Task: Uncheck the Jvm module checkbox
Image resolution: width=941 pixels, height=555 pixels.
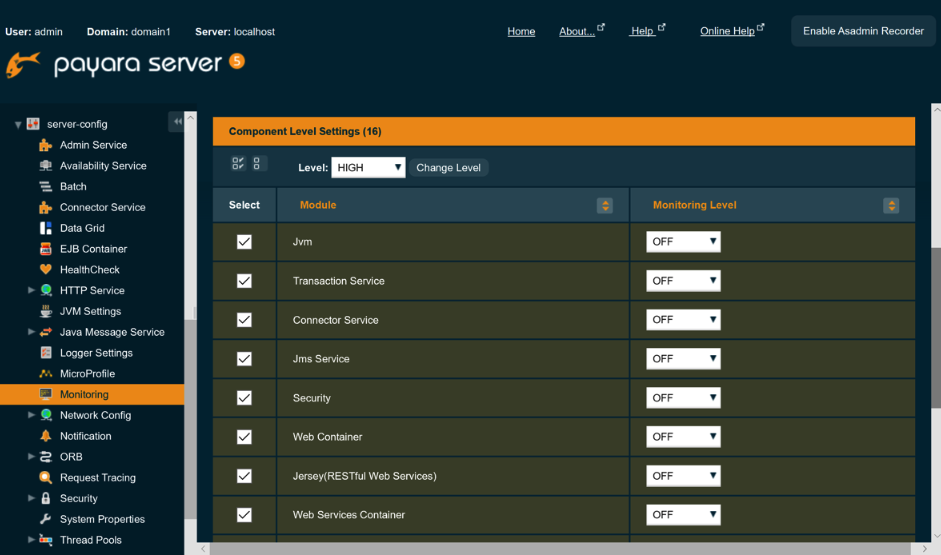Action: click(244, 242)
